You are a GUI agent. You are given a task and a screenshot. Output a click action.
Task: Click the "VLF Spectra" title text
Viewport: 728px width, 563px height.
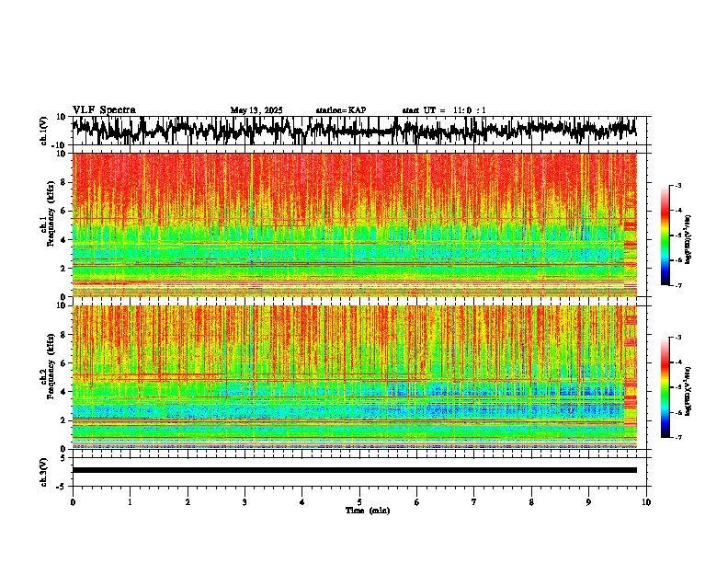[x=104, y=110]
